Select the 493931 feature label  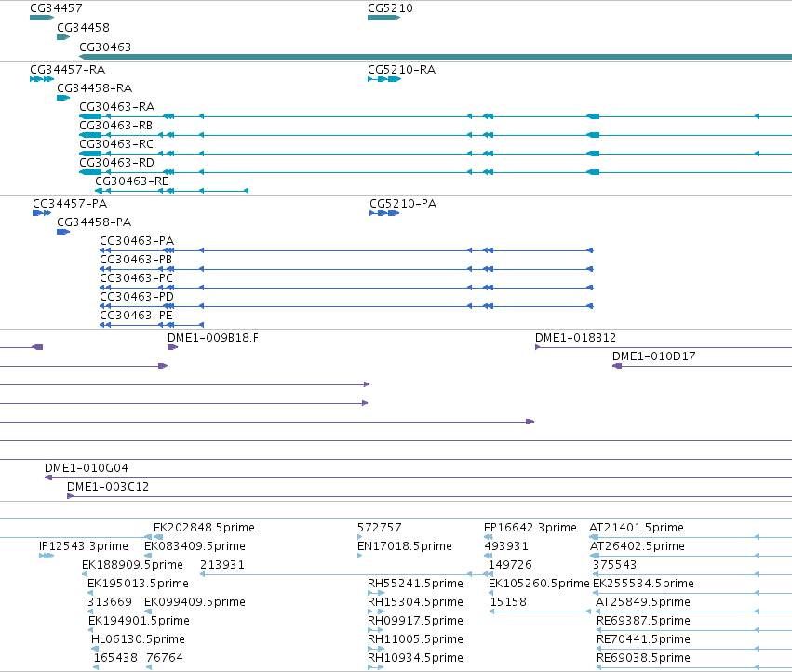click(506, 546)
